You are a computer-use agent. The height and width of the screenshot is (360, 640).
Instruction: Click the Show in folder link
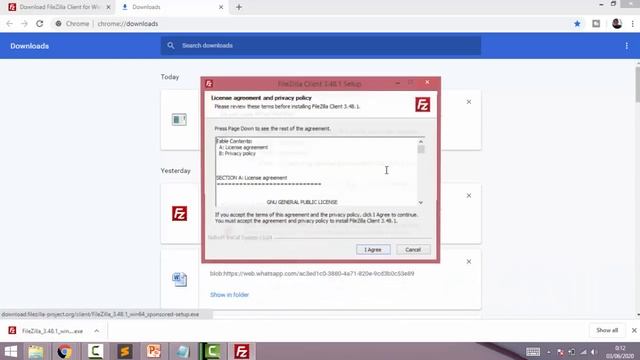click(x=229, y=295)
